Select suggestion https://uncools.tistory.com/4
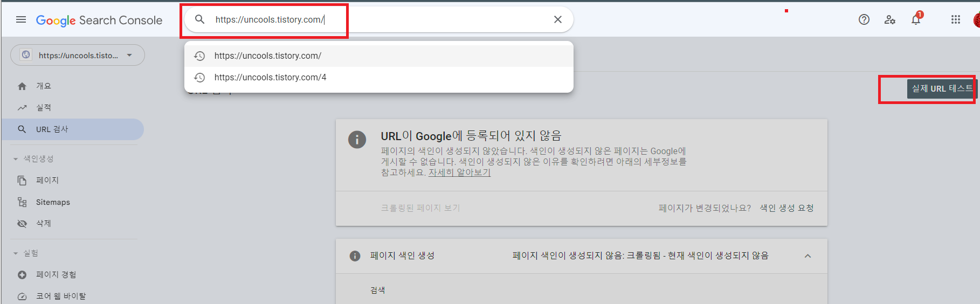This screenshot has width=980, height=304. tap(379, 77)
